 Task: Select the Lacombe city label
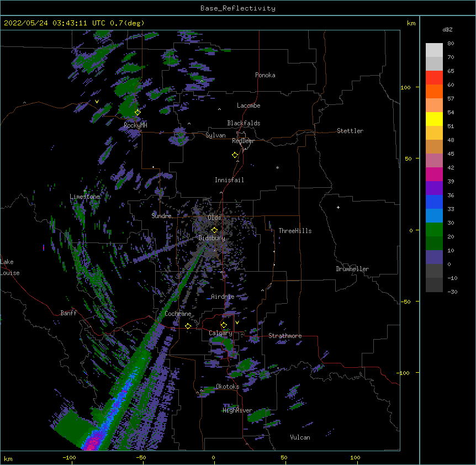tap(248, 105)
